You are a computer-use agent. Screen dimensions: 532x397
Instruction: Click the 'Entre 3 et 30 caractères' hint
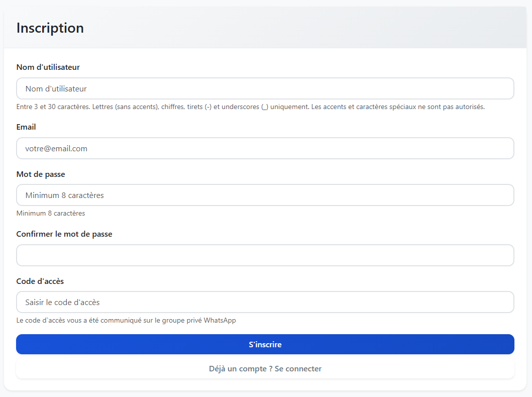53,107
